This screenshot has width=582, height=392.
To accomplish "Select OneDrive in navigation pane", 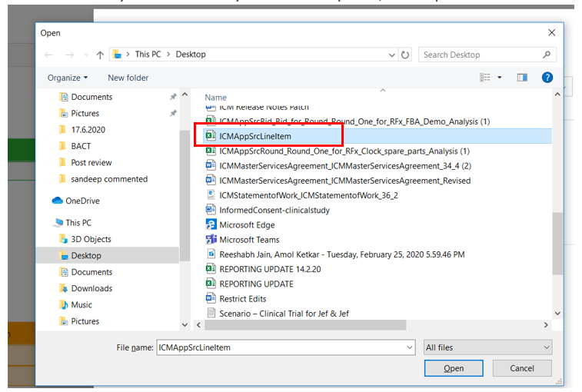I will pyautogui.click(x=82, y=201).
